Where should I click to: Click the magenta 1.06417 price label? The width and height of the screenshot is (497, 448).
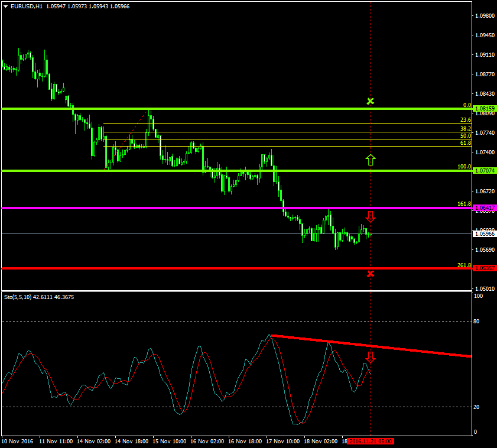pyautogui.click(x=485, y=208)
